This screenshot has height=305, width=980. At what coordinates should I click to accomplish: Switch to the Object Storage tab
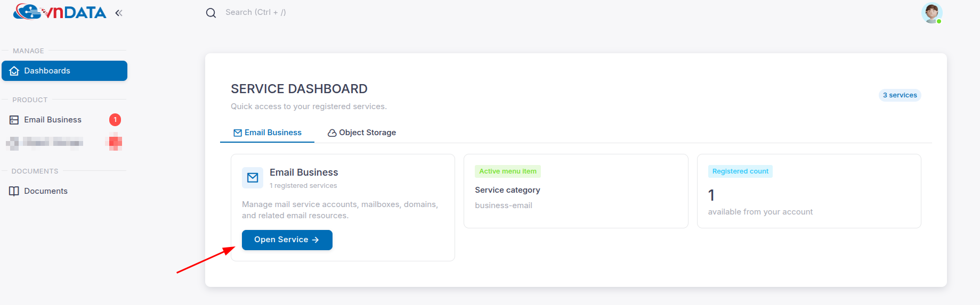coord(362,133)
